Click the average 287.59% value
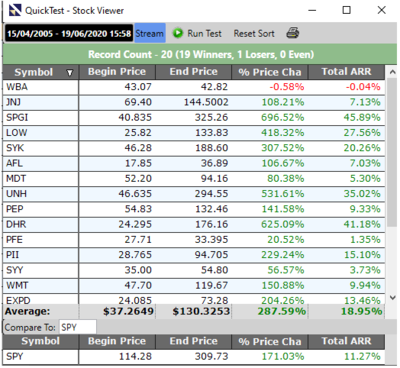This screenshot has height=368, width=400. point(282,312)
